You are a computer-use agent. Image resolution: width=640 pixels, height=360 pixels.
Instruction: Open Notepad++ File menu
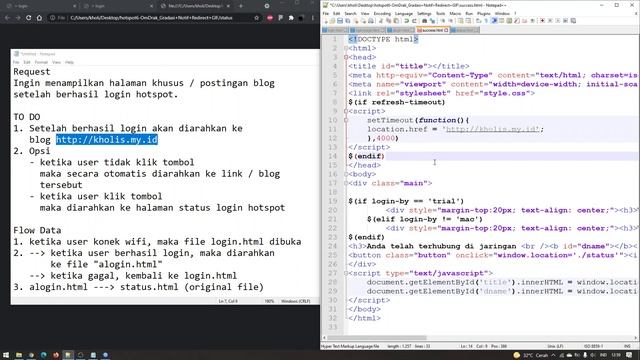point(326,13)
